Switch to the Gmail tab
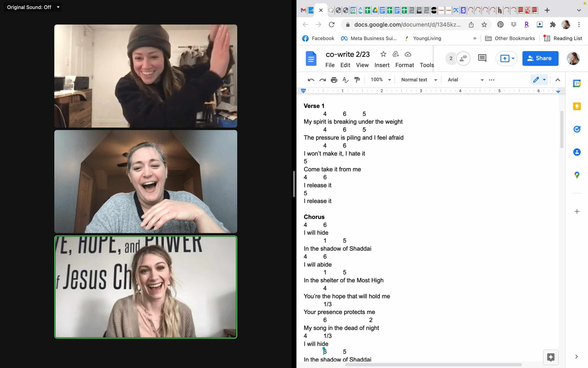The image size is (588, 368). pos(303,10)
